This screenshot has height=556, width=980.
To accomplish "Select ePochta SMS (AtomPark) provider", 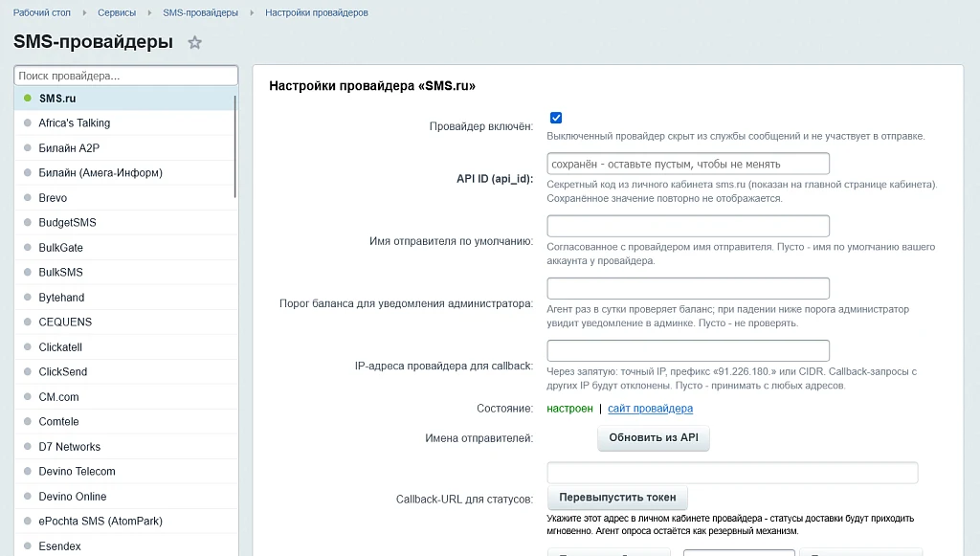I will [x=123, y=521].
